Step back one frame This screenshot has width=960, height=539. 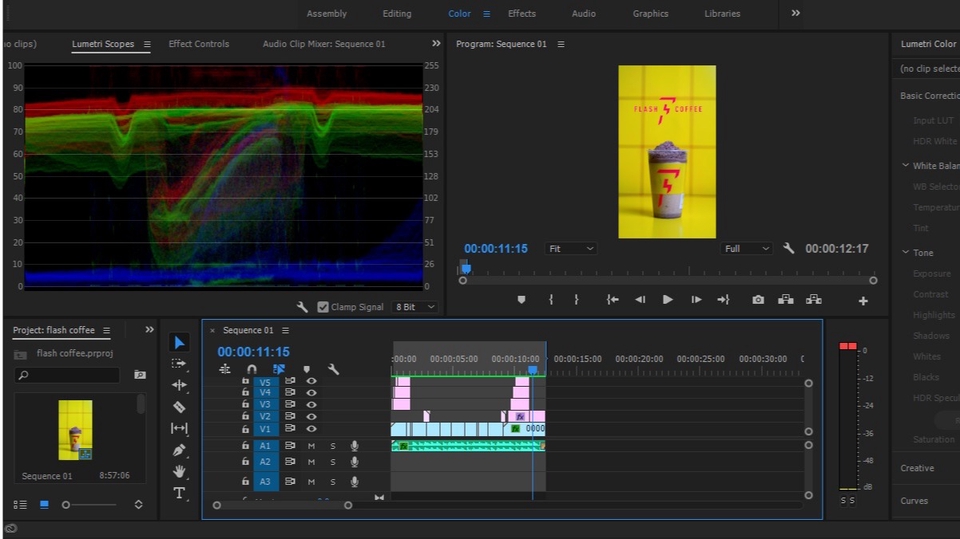(x=640, y=300)
